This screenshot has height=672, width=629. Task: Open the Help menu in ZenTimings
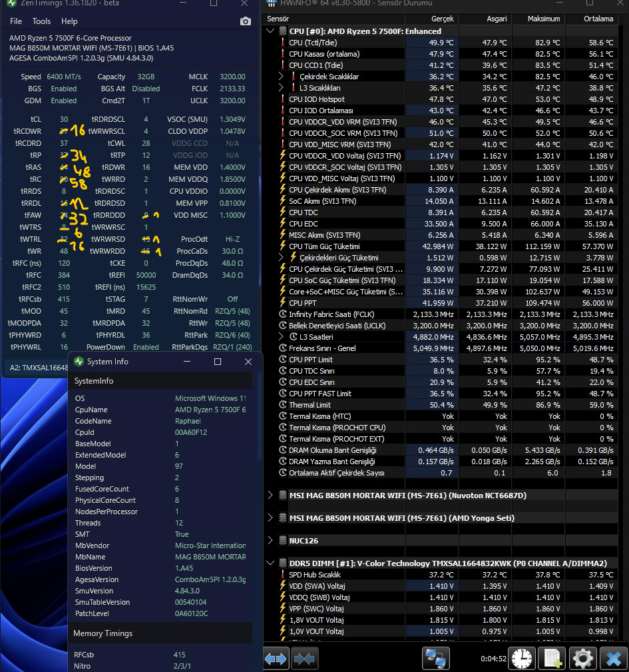point(69,21)
